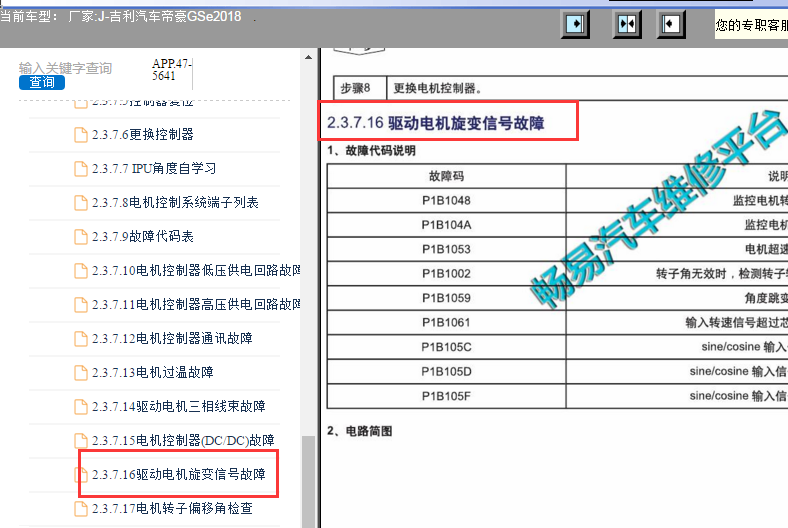Click the collapse-left panel arrow icon
Image resolution: width=788 pixels, height=528 pixels.
pos(671,24)
